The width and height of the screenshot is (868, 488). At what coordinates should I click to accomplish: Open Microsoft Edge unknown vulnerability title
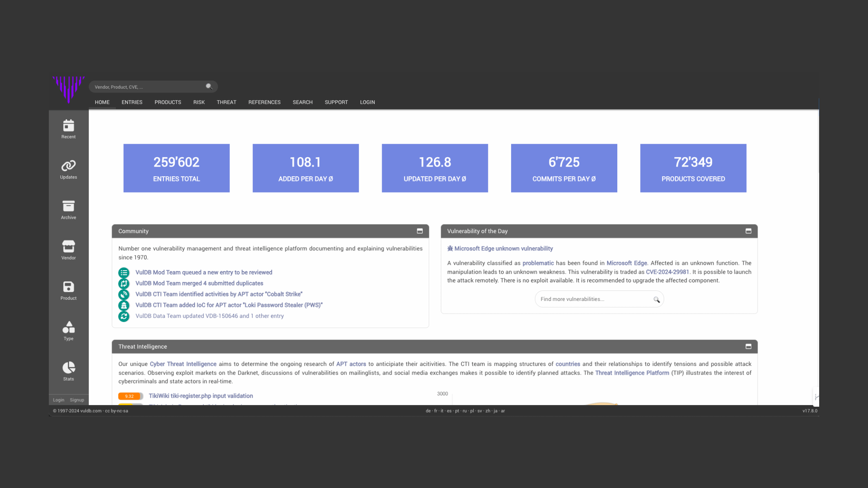point(503,249)
